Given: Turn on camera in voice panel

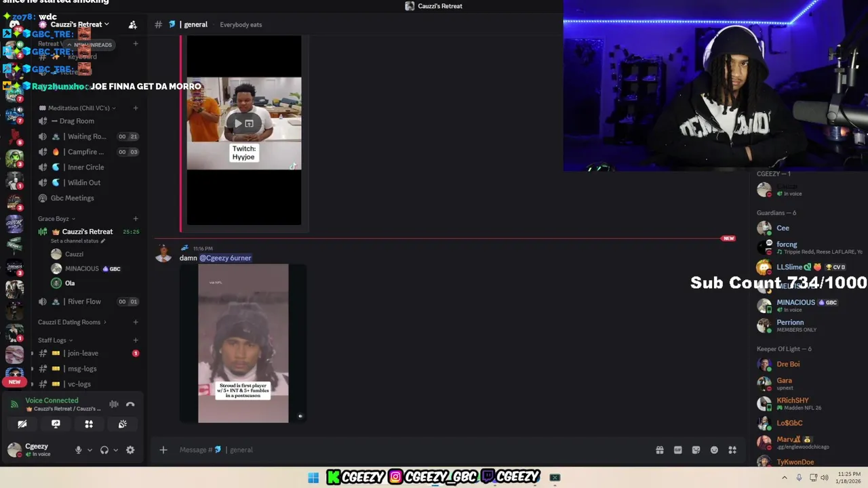Looking at the screenshot, I should click(22, 424).
